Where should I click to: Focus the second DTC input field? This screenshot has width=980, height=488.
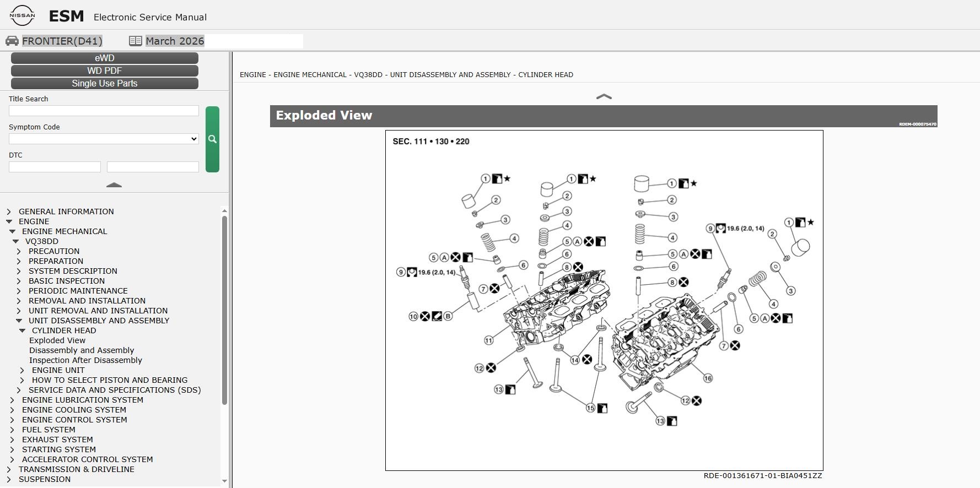[x=153, y=167]
